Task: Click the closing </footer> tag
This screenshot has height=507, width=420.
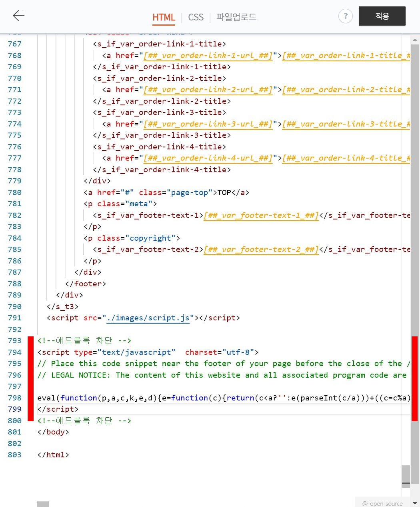Action: 86,284
